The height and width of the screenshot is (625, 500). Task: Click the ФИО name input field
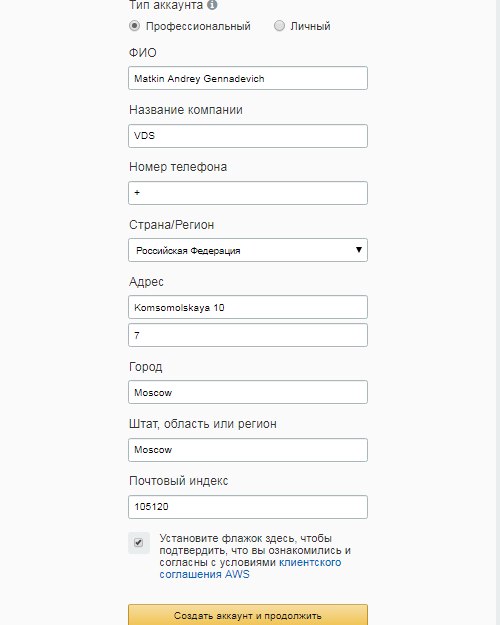point(248,78)
